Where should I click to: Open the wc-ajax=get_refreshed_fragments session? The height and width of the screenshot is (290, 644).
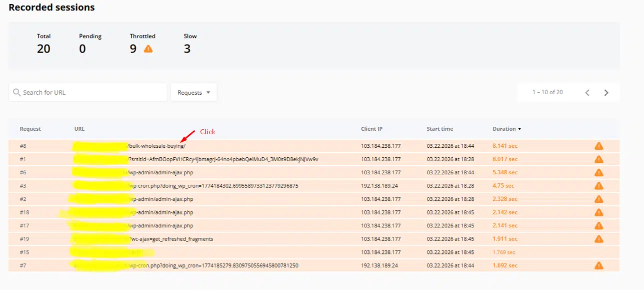tap(171, 239)
